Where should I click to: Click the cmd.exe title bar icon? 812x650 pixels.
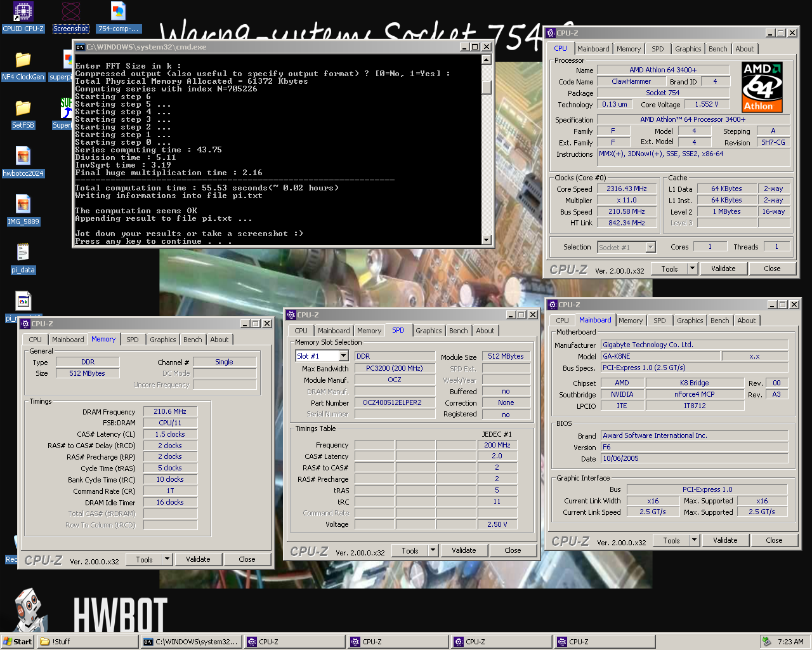pos(80,47)
